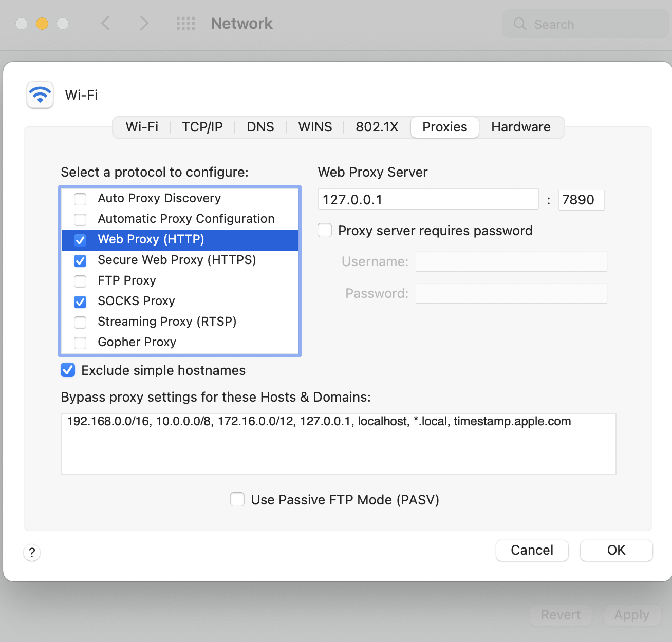Open the Hardware tab

click(x=521, y=127)
